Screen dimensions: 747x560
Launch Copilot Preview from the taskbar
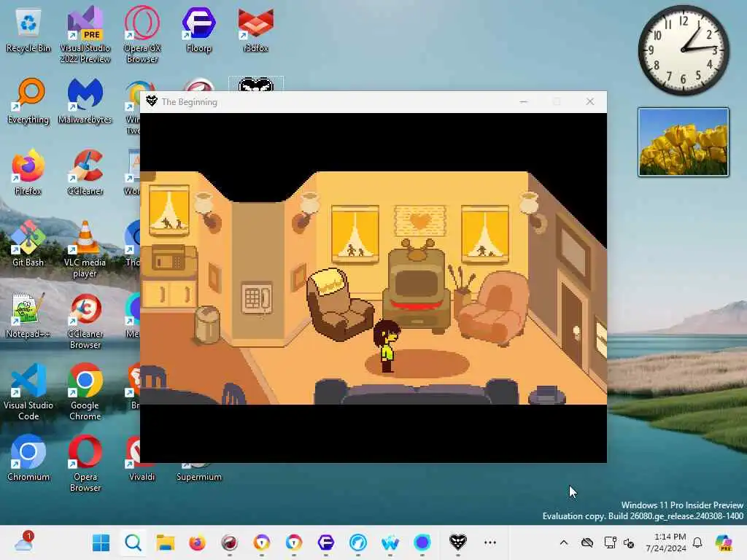click(x=723, y=542)
